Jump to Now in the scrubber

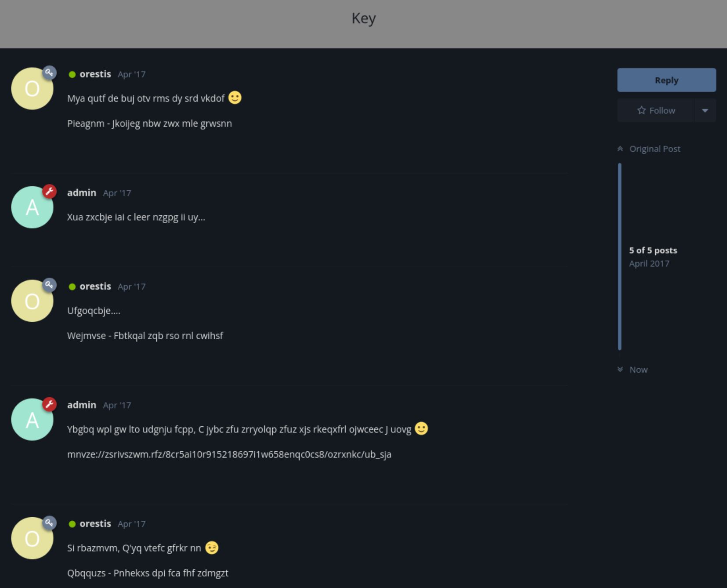tap(638, 370)
